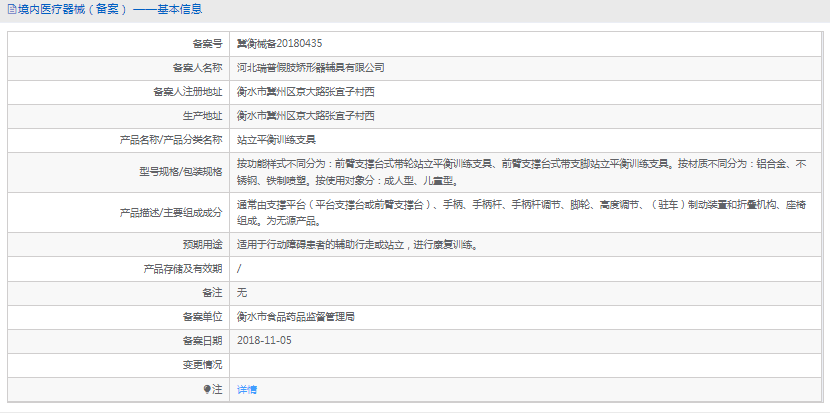Open the 详情 link
This screenshot has width=830, height=413.
point(247,390)
